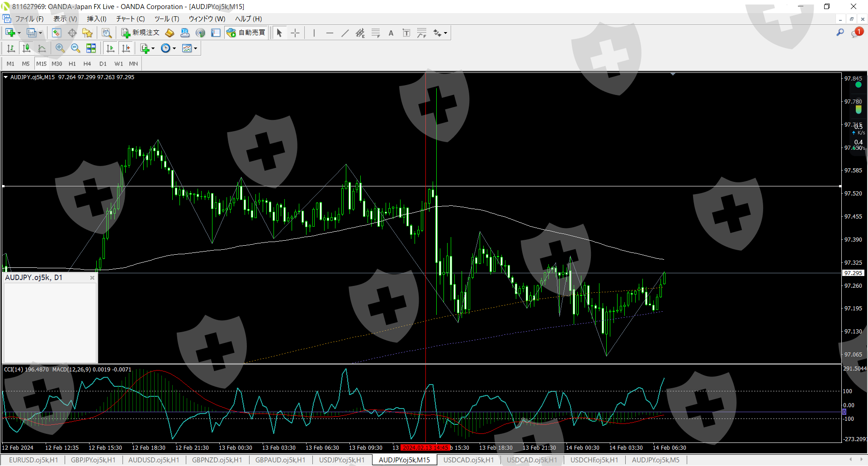Click the Zoom In magnifier icon
The width and height of the screenshot is (868, 466).
click(60, 48)
